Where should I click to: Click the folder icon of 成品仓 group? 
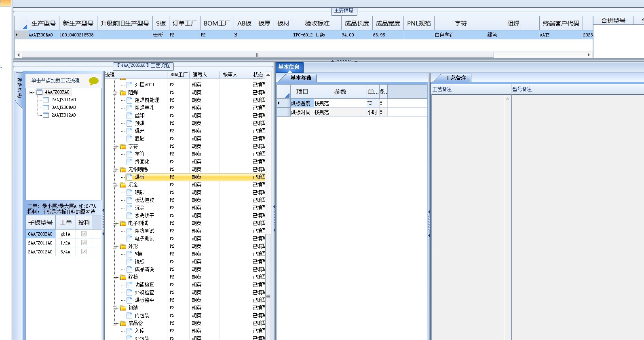[123, 323]
